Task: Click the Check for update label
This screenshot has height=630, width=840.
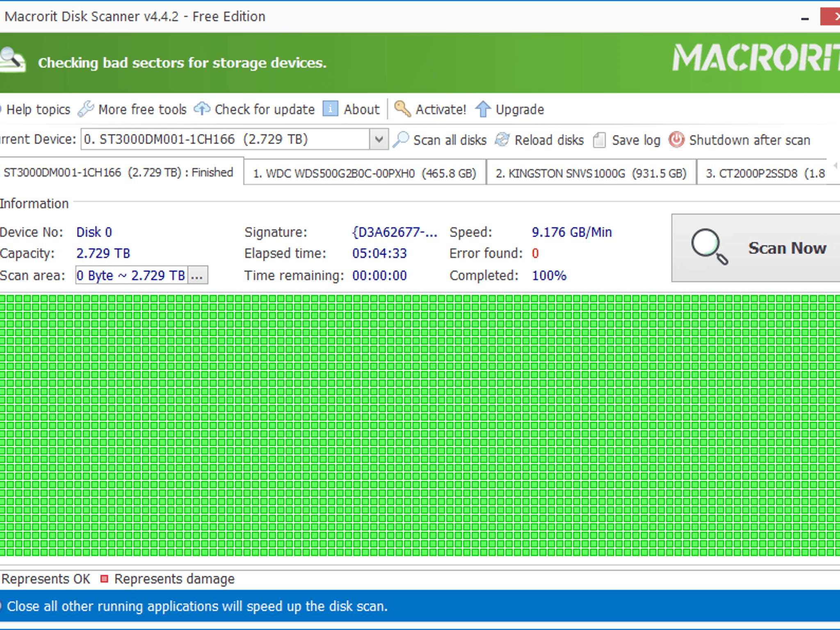Action: tap(265, 110)
